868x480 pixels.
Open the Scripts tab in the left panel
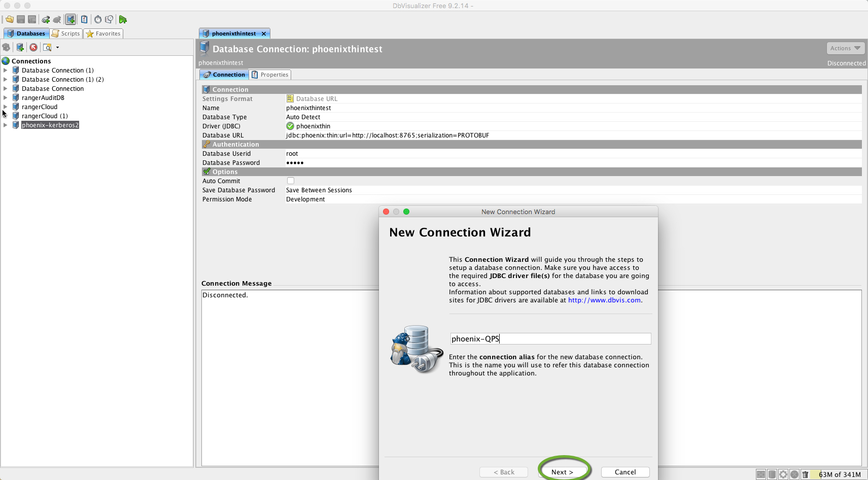[x=65, y=33]
